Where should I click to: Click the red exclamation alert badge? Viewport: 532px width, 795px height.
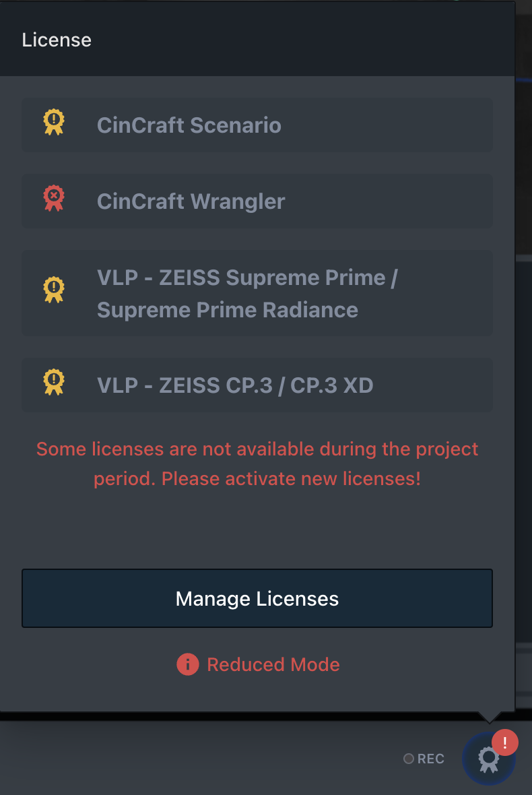(505, 742)
